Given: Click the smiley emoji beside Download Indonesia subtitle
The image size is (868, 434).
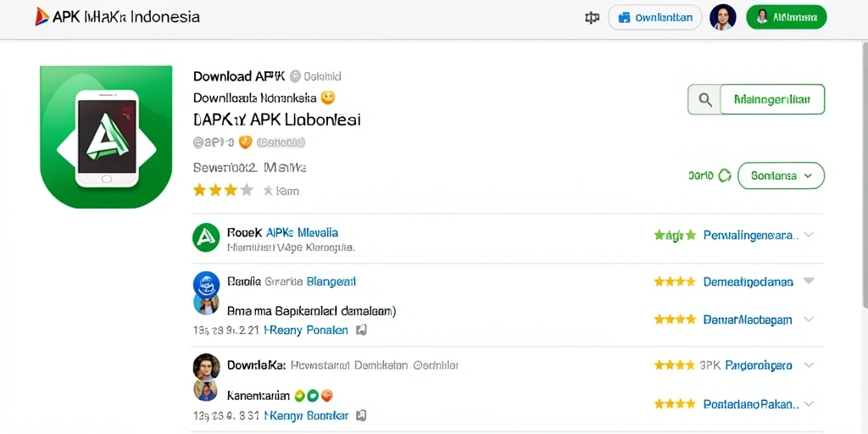Looking at the screenshot, I should [328, 98].
